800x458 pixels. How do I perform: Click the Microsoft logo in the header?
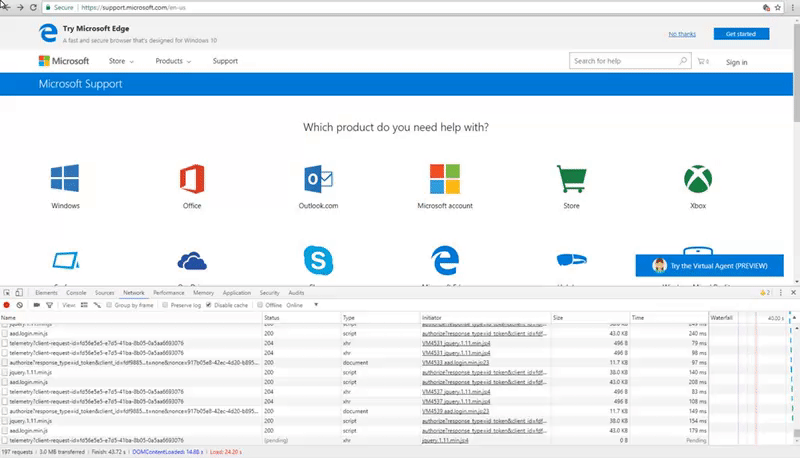point(64,61)
